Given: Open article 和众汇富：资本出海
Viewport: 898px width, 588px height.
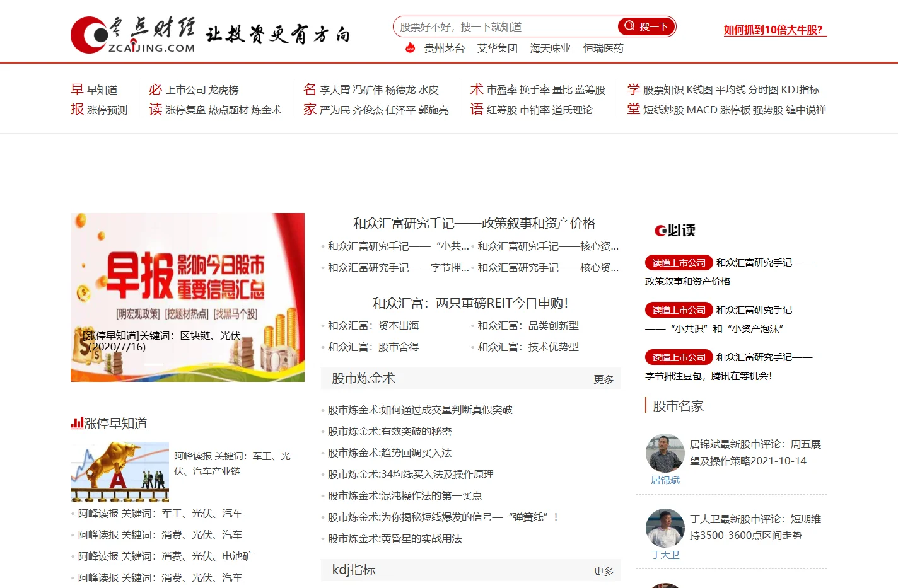Looking at the screenshot, I should (x=373, y=326).
